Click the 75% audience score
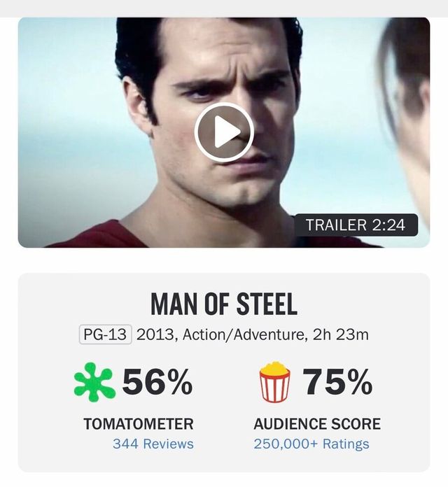 click(x=337, y=382)
